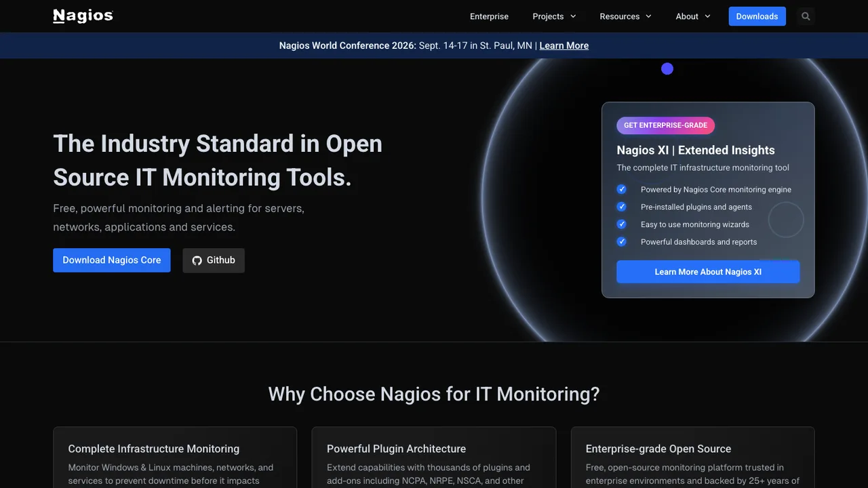Open the Github button
This screenshot has width=868, height=488.
tap(214, 260)
